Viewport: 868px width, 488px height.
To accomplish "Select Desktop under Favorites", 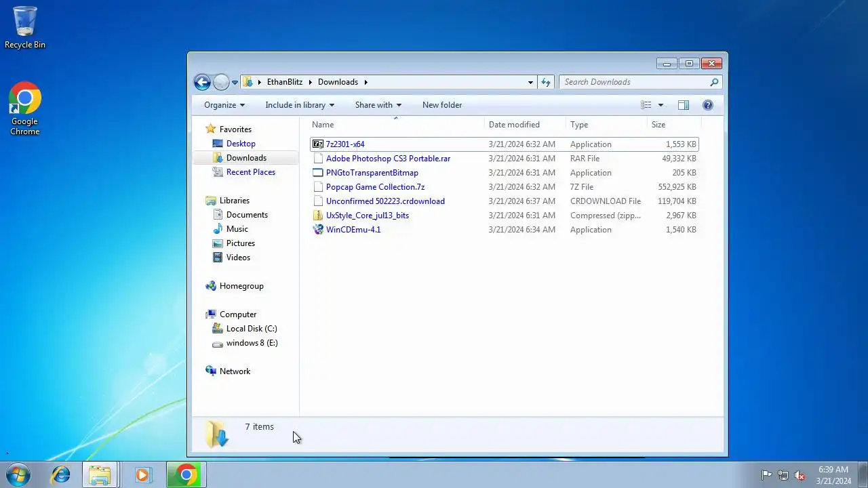I will point(241,144).
